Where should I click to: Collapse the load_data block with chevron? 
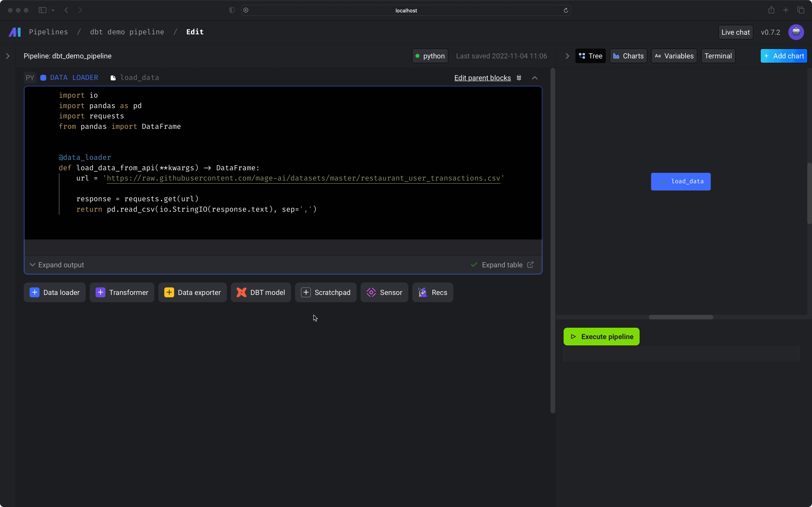pos(535,78)
